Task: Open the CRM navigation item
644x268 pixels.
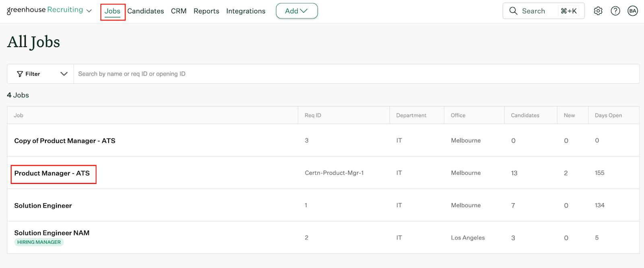Action: point(179,11)
